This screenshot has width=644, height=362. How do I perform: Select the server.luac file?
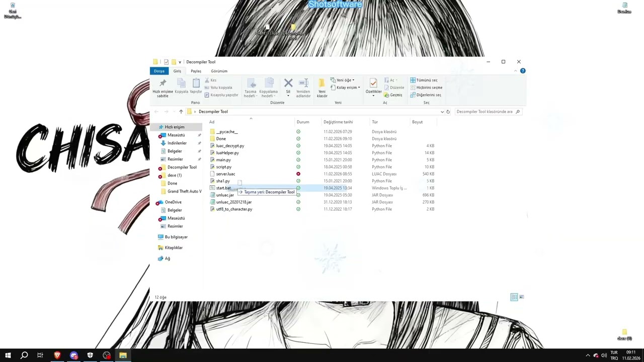coord(225,174)
